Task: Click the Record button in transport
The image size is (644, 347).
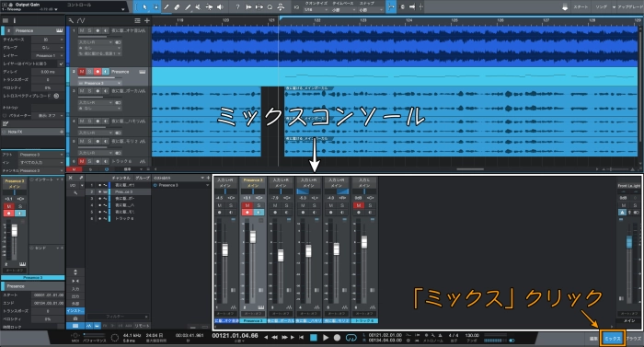Action: point(338,338)
